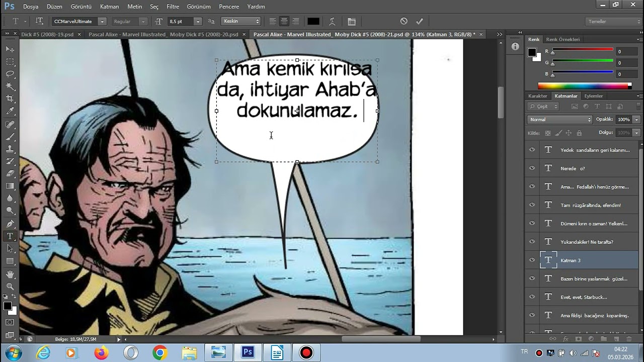The width and height of the screenshot is (644, 362).
Task: Select the Dodge tool
Action: pyautogui.click(x=10, y=211)
